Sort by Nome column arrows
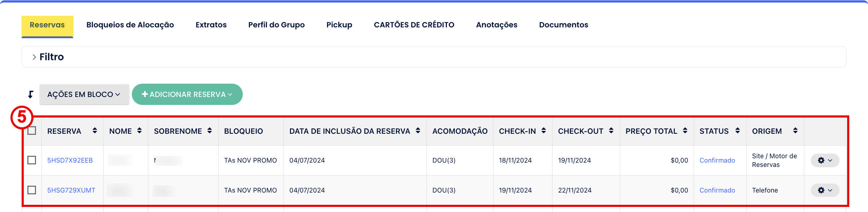The width and height of the screenshot is (868, 212). (x=139, y=131)
